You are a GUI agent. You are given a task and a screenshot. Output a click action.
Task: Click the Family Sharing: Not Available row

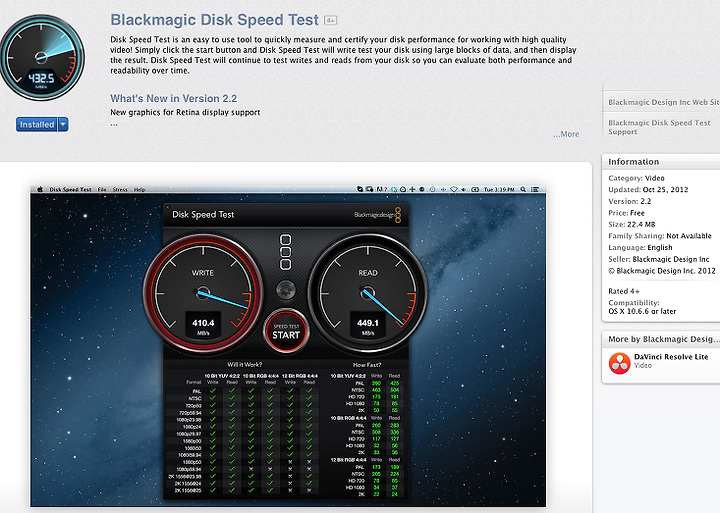pos(660,236)
